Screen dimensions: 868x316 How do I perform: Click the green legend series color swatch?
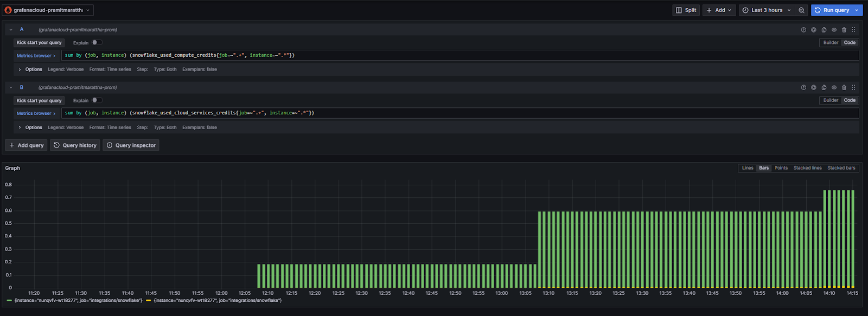point(9,300)
